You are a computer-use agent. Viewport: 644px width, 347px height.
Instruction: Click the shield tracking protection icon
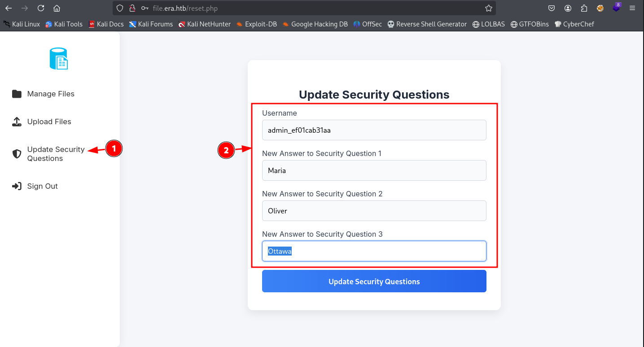click(119, 8)
